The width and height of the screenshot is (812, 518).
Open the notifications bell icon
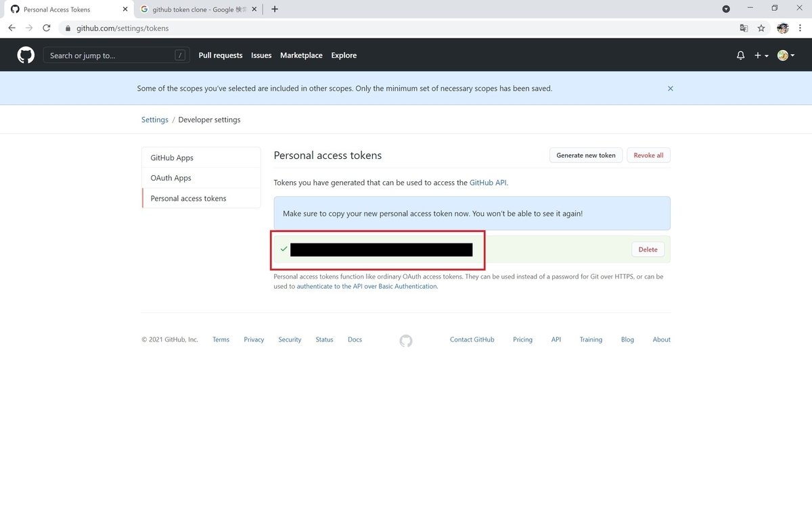(740, 55)
